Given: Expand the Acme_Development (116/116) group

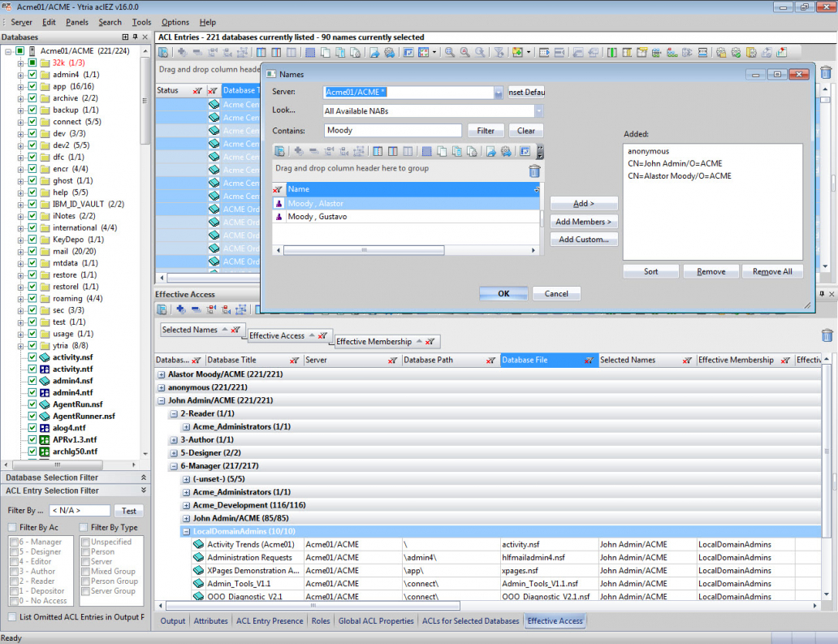Looking at the screenshot, I should click(186, 506).
